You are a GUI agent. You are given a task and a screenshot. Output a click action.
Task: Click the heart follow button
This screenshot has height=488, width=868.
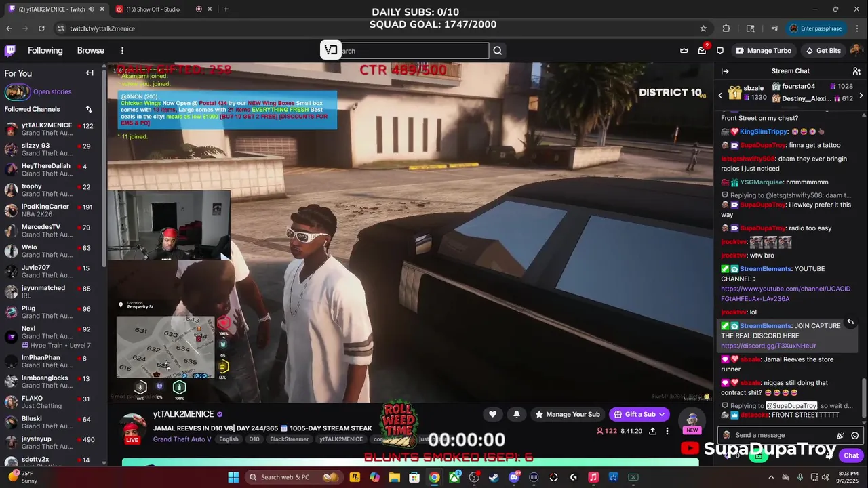pos(493,414)
